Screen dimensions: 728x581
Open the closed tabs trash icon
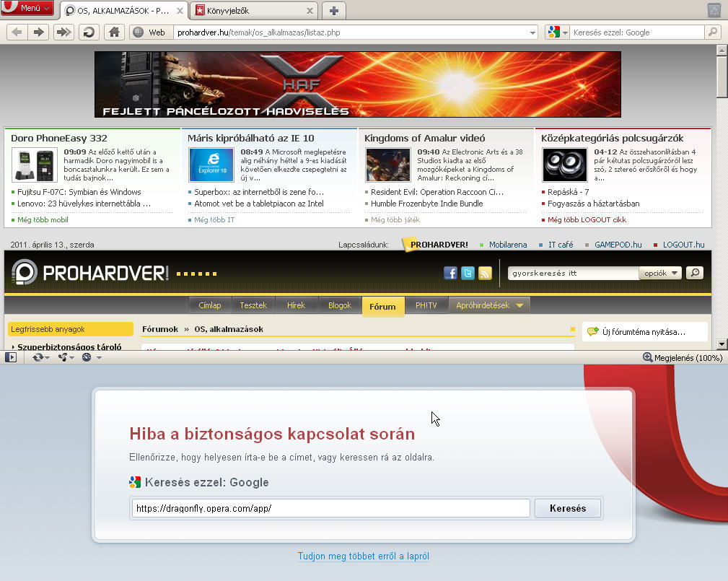tap(714, 10)
